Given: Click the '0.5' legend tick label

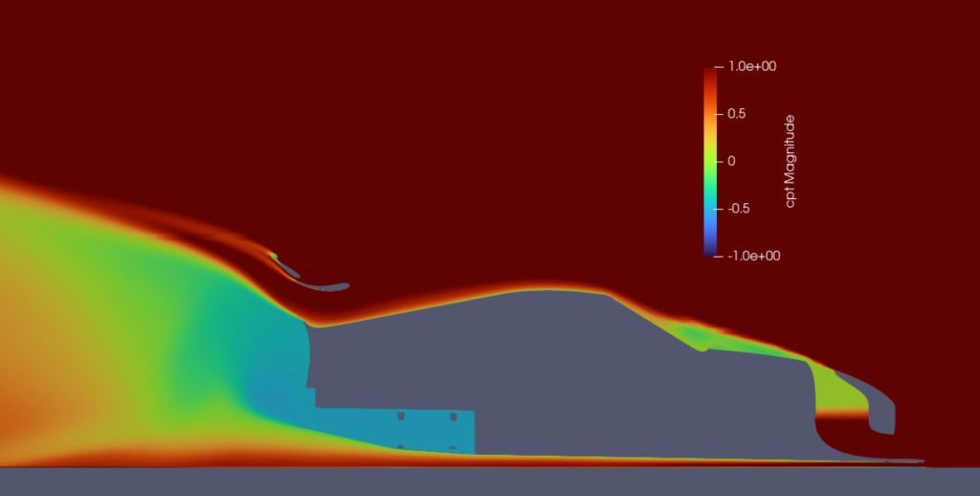Looking at the screenshot, I should coord(737,114).
